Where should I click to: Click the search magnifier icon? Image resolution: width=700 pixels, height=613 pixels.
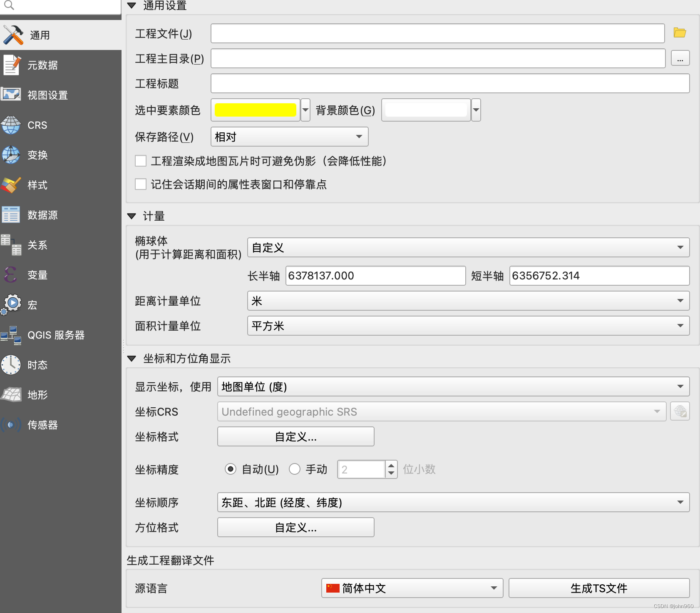[x=9, y=5]
